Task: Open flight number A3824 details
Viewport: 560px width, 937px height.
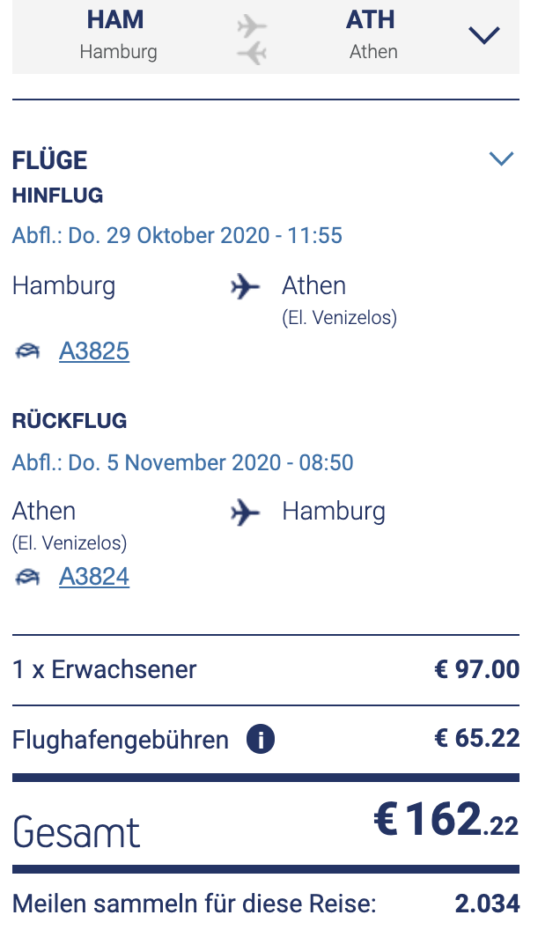Action: (x=94, y=577)
